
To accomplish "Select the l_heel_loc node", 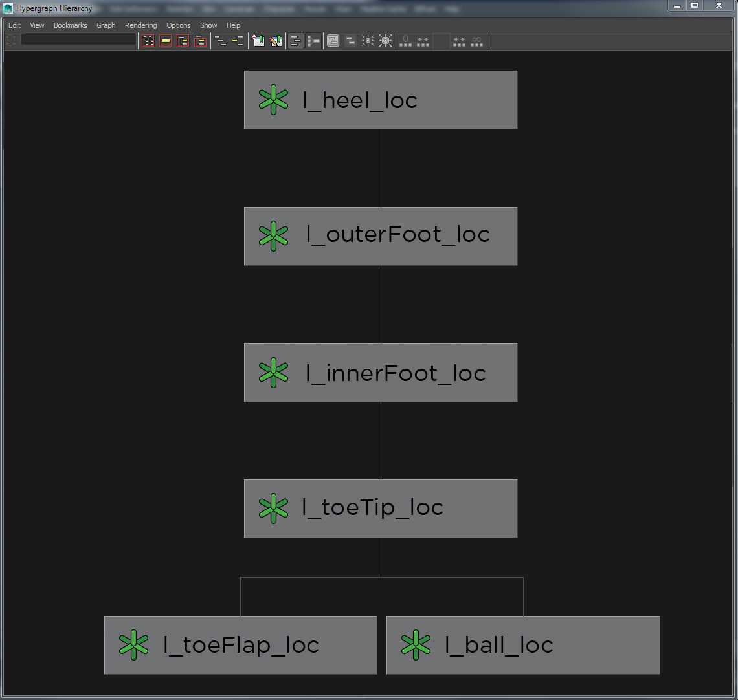I will tap(381, 100).
